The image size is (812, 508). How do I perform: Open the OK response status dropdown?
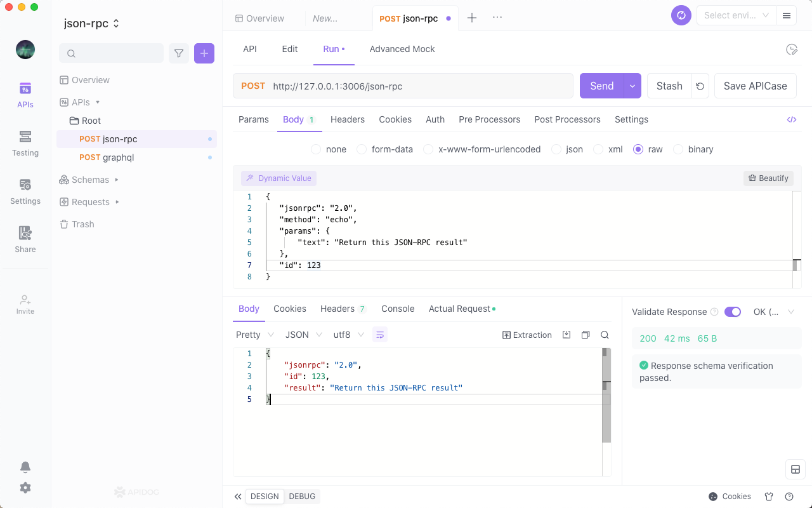tap(774, 312)
